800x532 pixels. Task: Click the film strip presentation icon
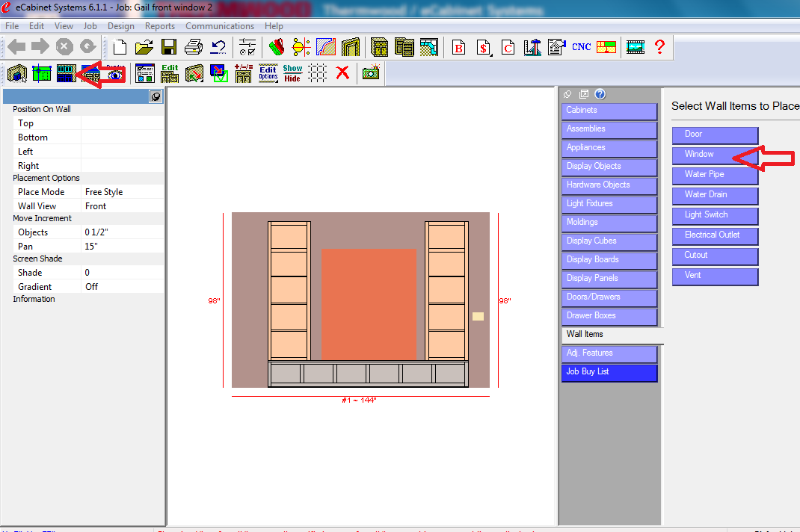click(x=635, y=47)
